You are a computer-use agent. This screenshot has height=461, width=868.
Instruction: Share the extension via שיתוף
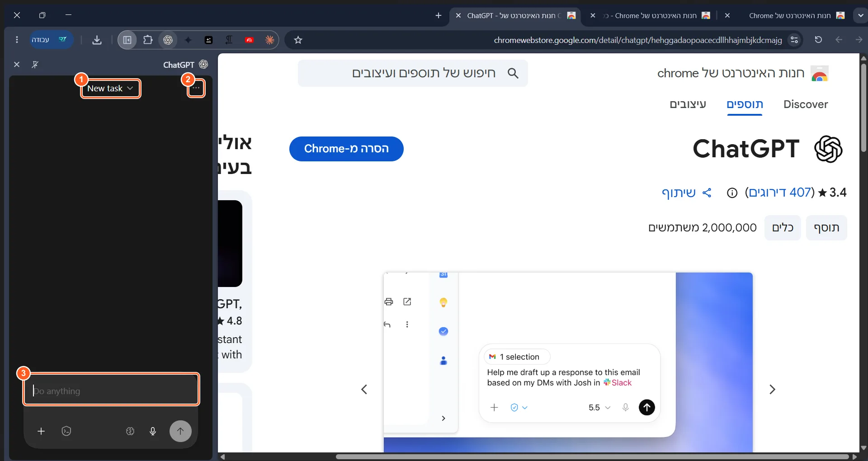click(687, 193)
